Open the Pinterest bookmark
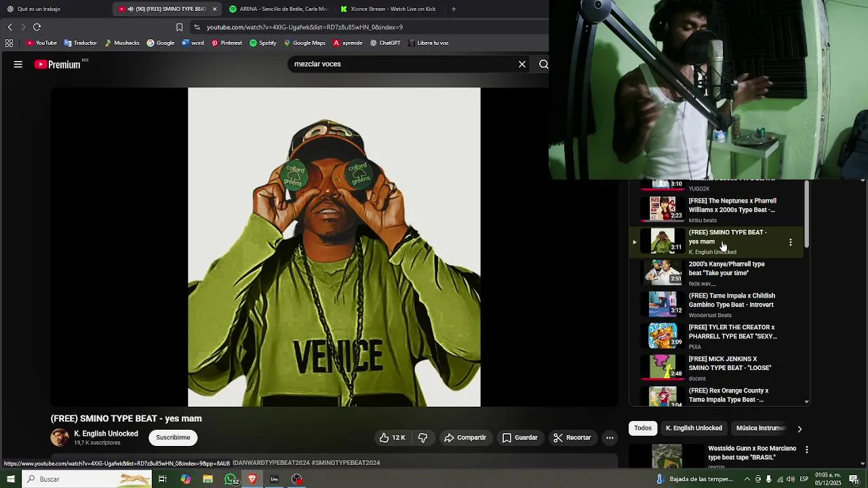The image size is (868, 488). [x=226, y=43]
